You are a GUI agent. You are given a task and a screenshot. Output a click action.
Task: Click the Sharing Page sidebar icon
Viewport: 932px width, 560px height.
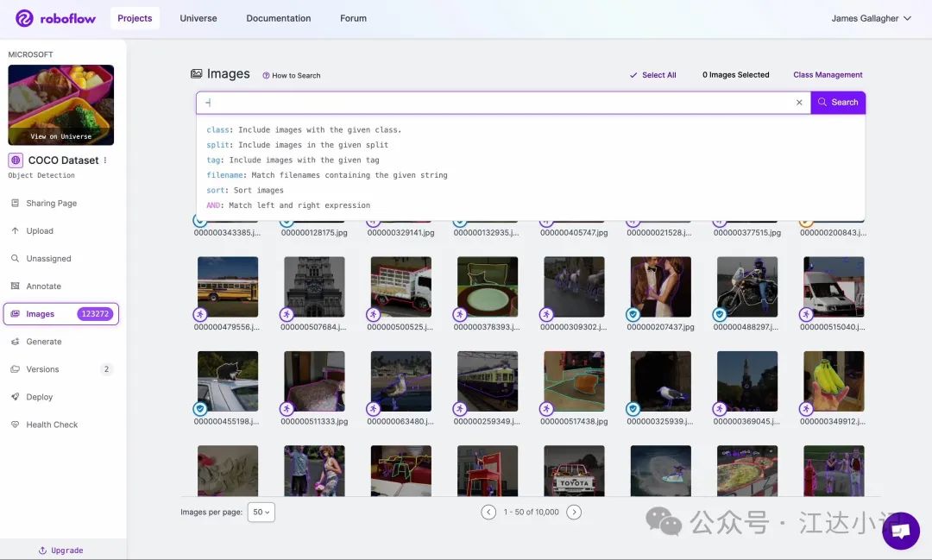[x=15, y=204]
